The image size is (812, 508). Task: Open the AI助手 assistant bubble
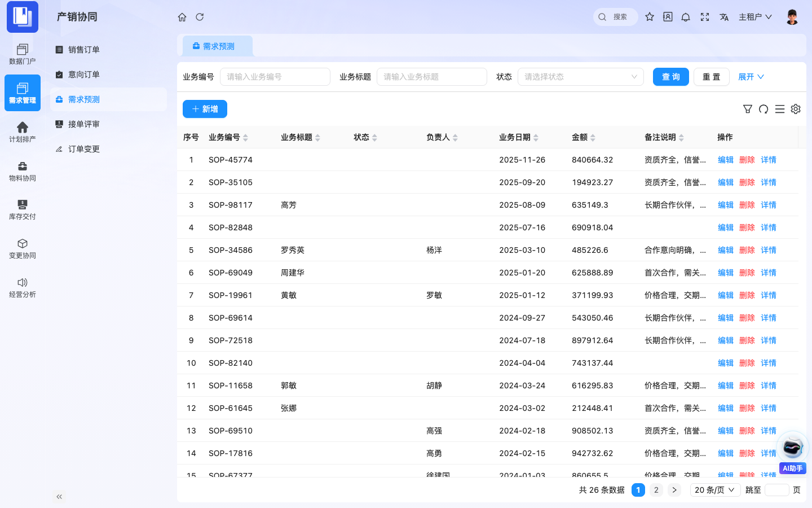[x=793, y=453]
